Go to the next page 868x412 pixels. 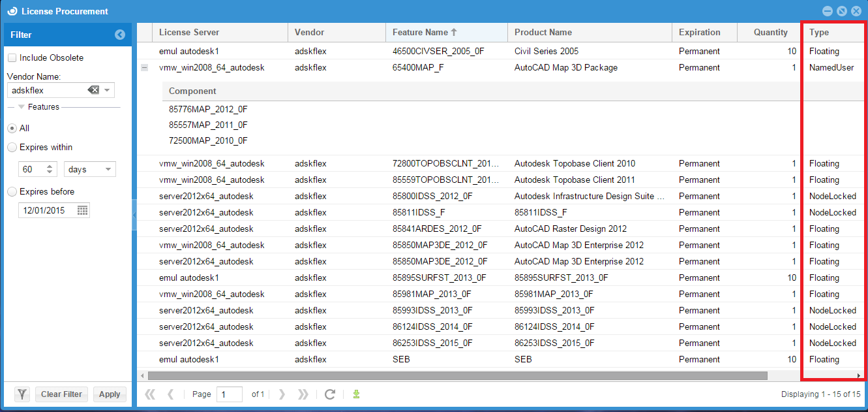(x=282, y=394)
